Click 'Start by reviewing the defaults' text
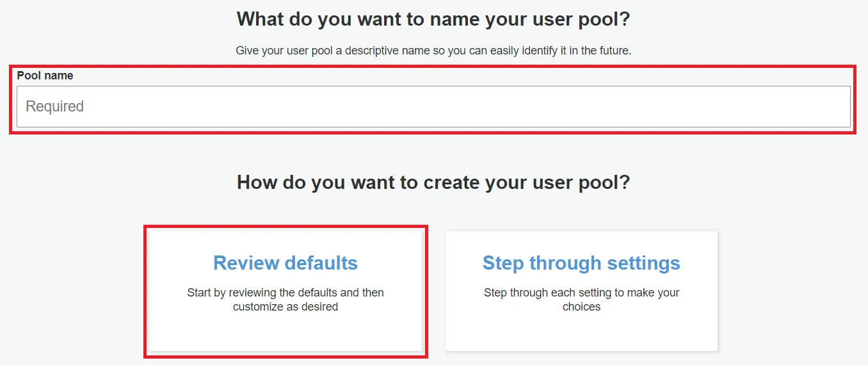The width and height of the screenshot is (868, 365). click(262, 293)
